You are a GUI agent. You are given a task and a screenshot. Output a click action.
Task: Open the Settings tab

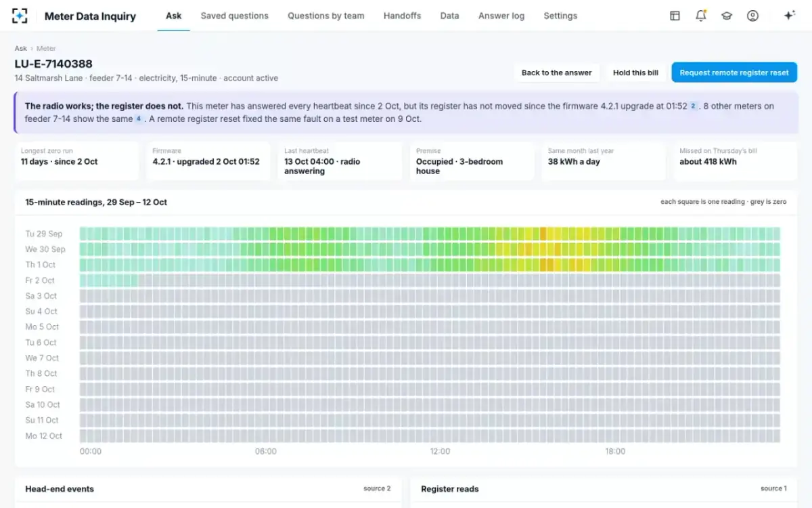[x=560, y=16]
